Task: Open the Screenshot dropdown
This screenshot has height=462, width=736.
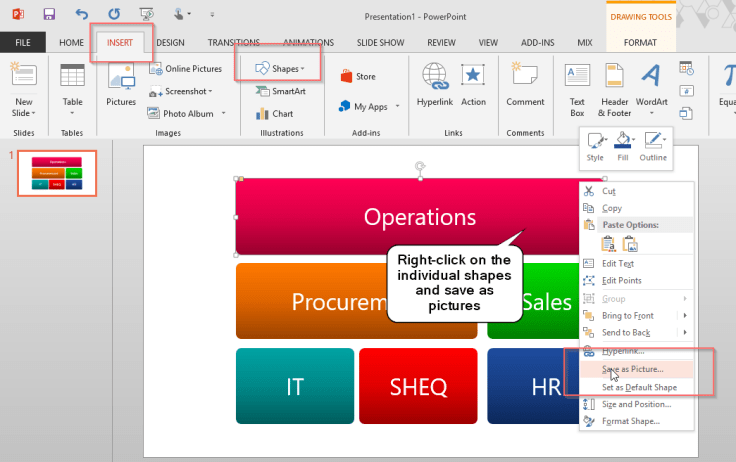Action: [x=186, y=91]
